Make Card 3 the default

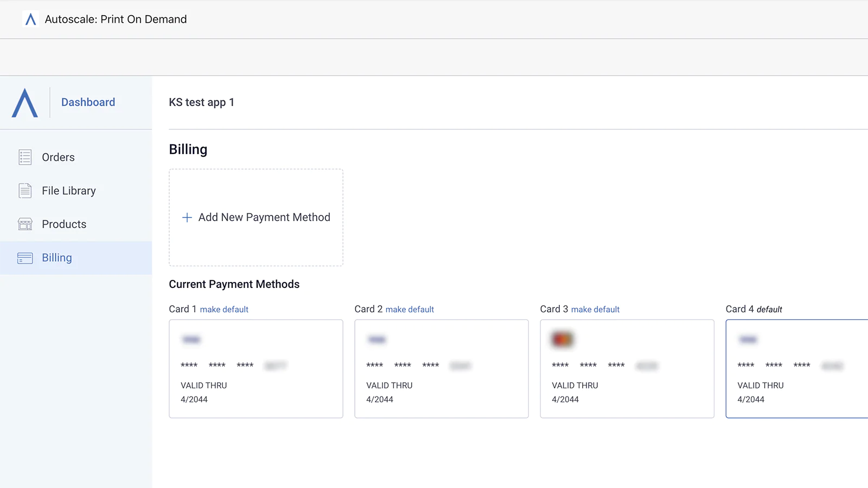pos(595,310)
